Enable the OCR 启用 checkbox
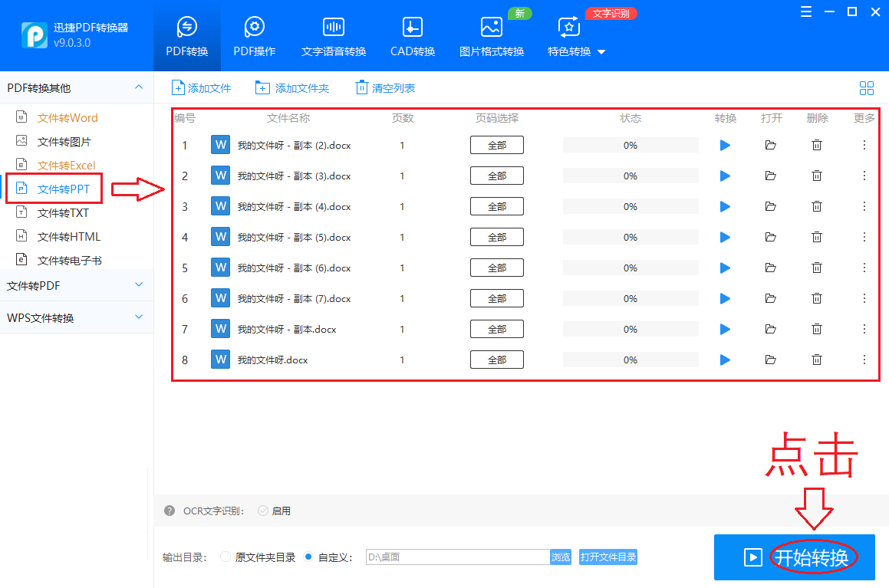The image size is (889, 588). point(263,511)
